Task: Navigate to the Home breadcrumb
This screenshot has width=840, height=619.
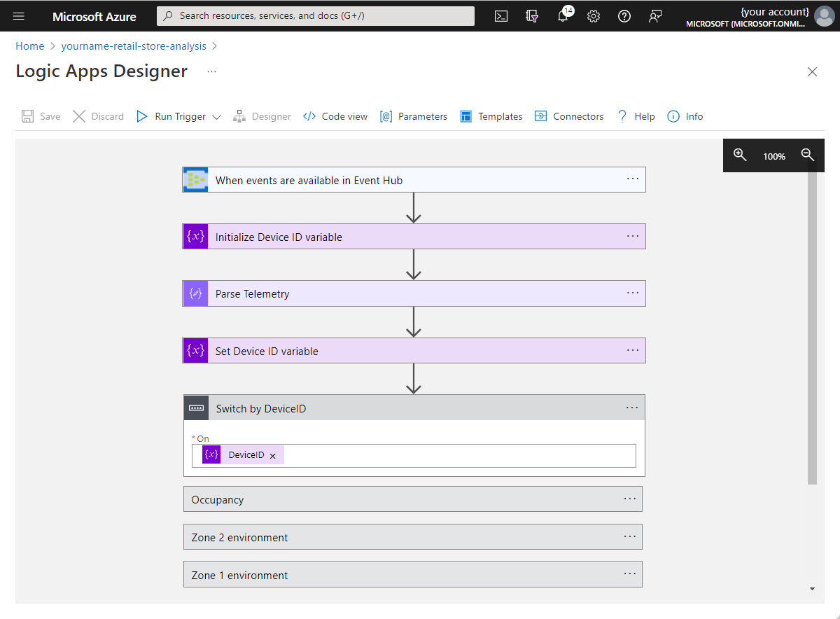Action: pyautogui.click(x=29, y=46)
